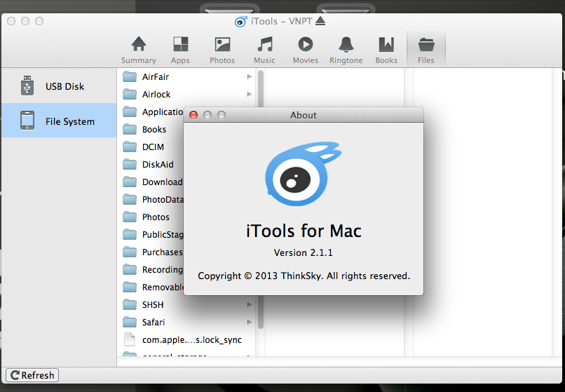This screenshot has height=392, width=565.
Task: Click the iTools logo in About dialog
Action: click(303, 174)
